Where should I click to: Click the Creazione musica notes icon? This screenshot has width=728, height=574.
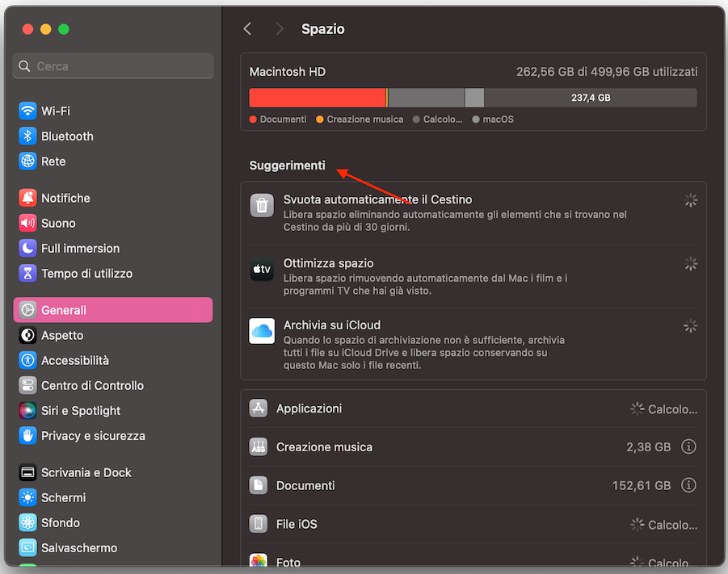point(258,446)
